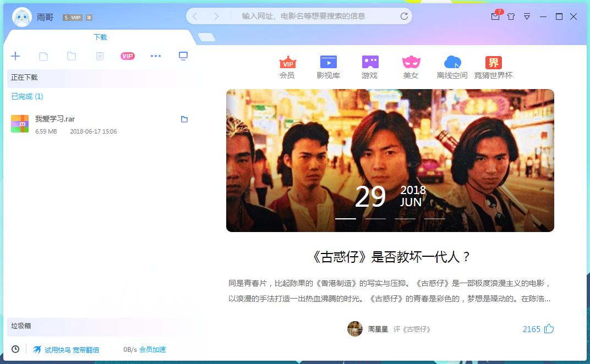Image resolution: width=590 pixels, height=364 pixels.
Task: Switch to the 下载 tab
Action: (100, 37)
